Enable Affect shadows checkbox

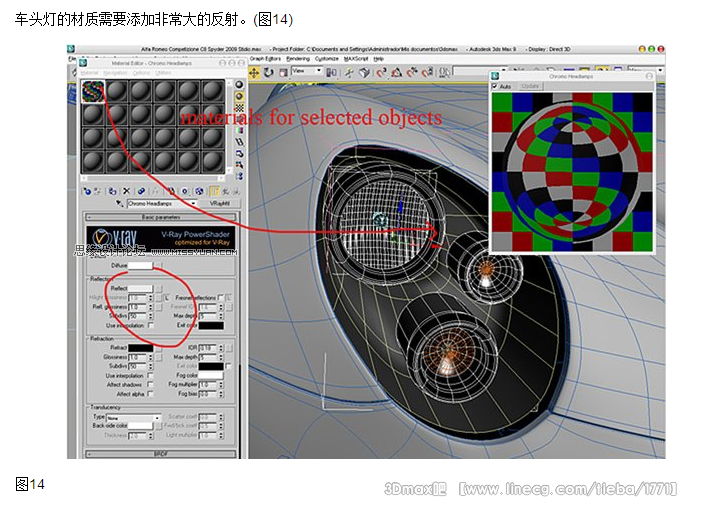(150, 384)
